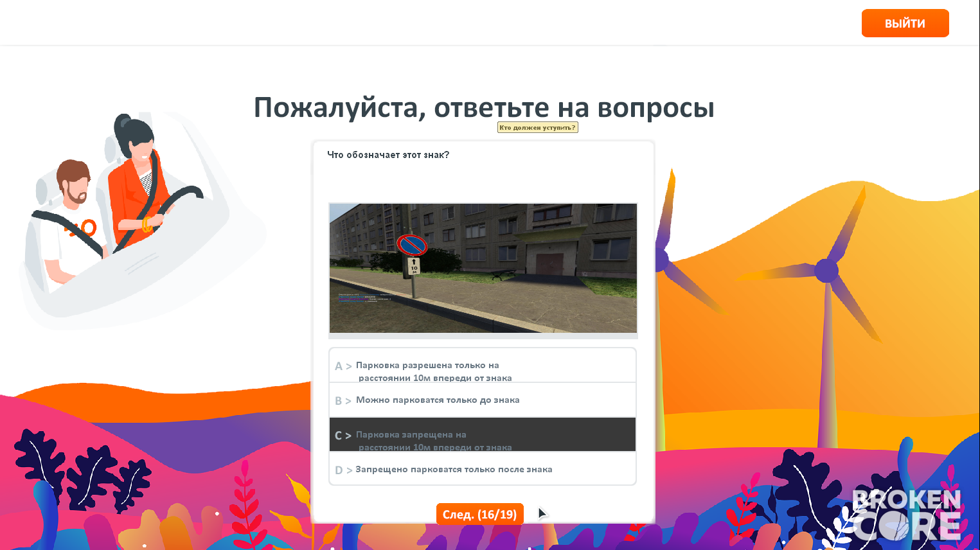Click the question text 'Что обозначает этот знак?'
This screenshot has height=550, width=980.
[388, 155]
